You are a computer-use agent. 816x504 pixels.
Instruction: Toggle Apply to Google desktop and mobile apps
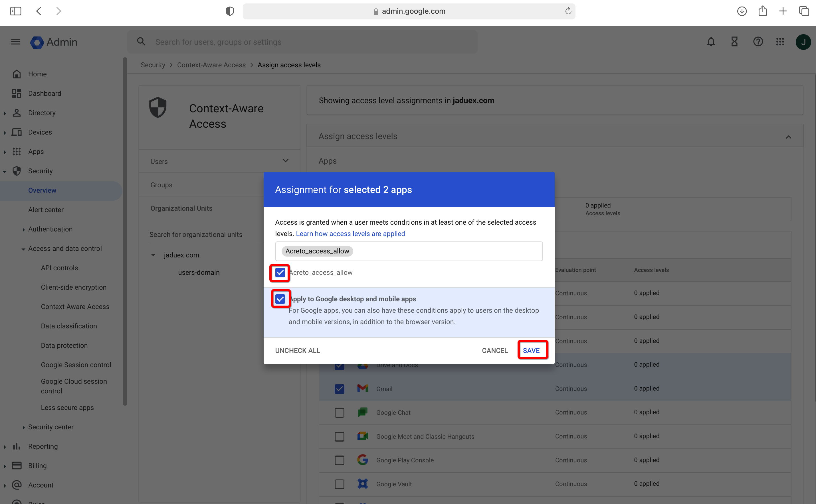coord(280,299)
